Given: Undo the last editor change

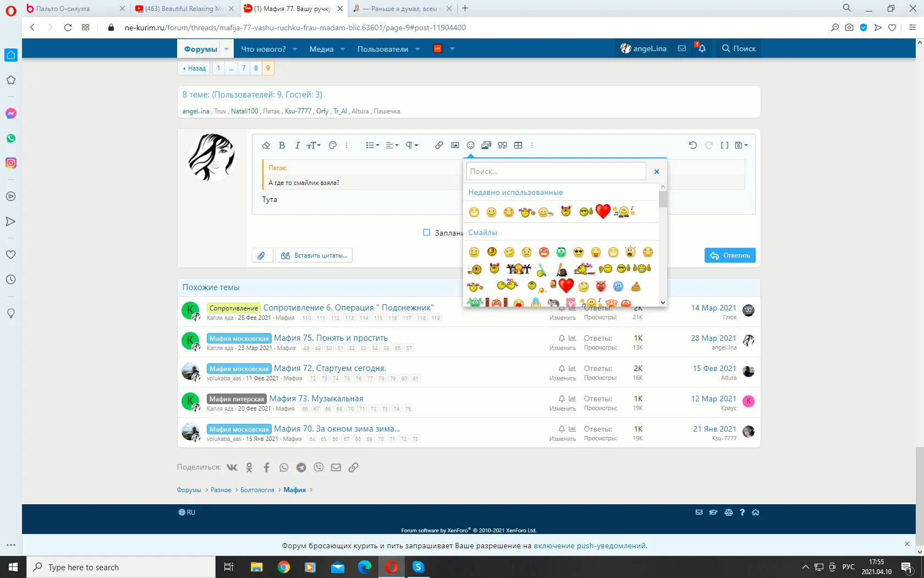Looking at the screenshot, I should pyautogui.click(x=693, y=145).
